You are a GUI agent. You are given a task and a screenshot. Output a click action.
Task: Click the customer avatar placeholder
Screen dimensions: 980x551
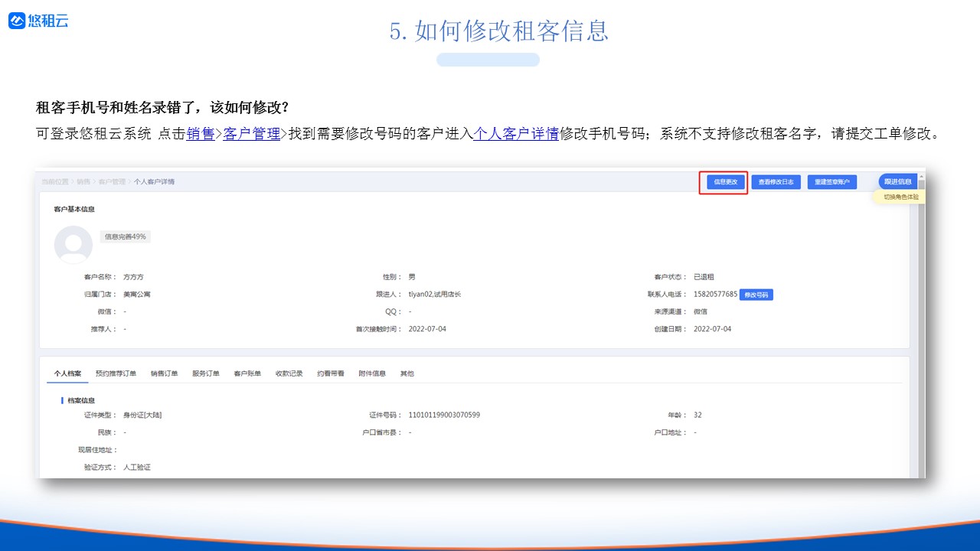click(x=73, y=245)
